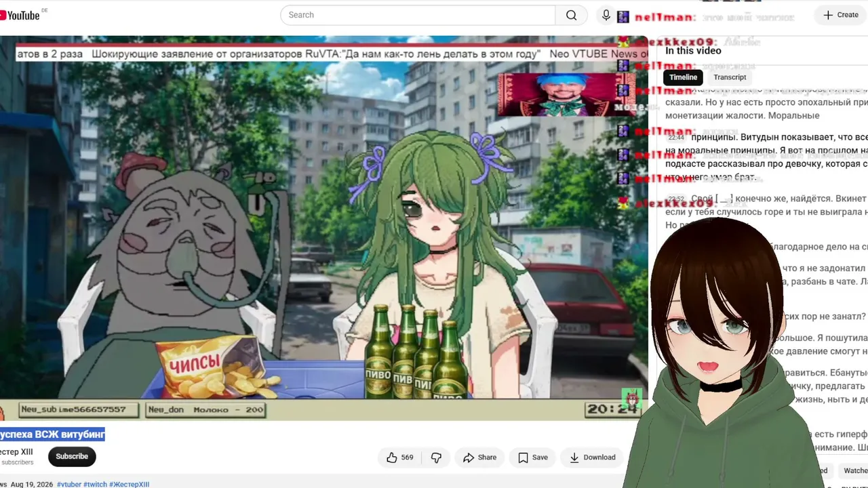Open the #twitch hashtag
This screenshot has height=488, width=868.
point(96,485)
